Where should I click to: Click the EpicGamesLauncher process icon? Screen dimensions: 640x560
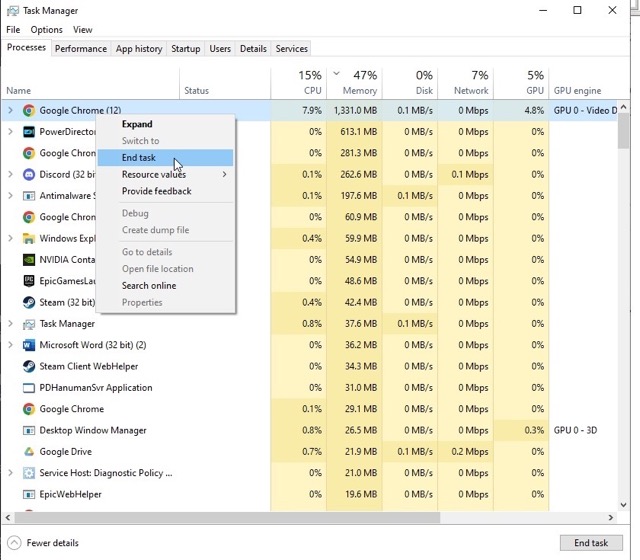pyautogui.click(x=29, y=281)
